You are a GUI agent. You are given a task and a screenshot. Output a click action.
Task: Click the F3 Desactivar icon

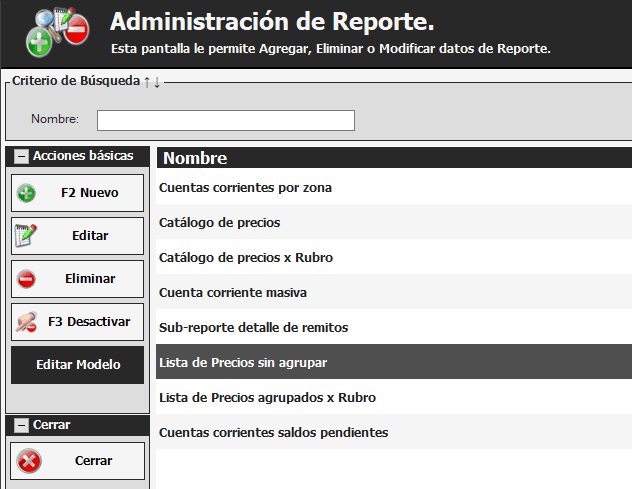tap(27, 322)
